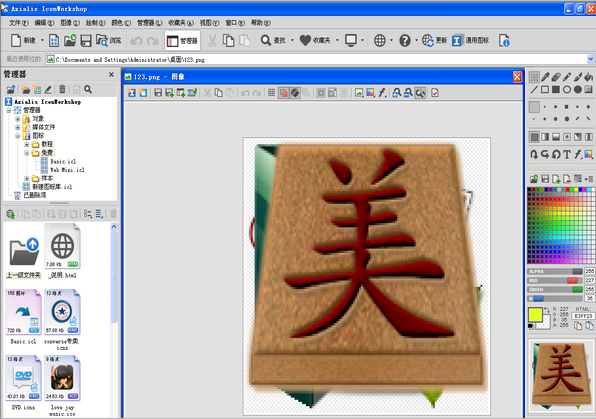The image size is (596, 419).
Task: Click the librarian panel trash delete icon
Action: coord(62,89)
